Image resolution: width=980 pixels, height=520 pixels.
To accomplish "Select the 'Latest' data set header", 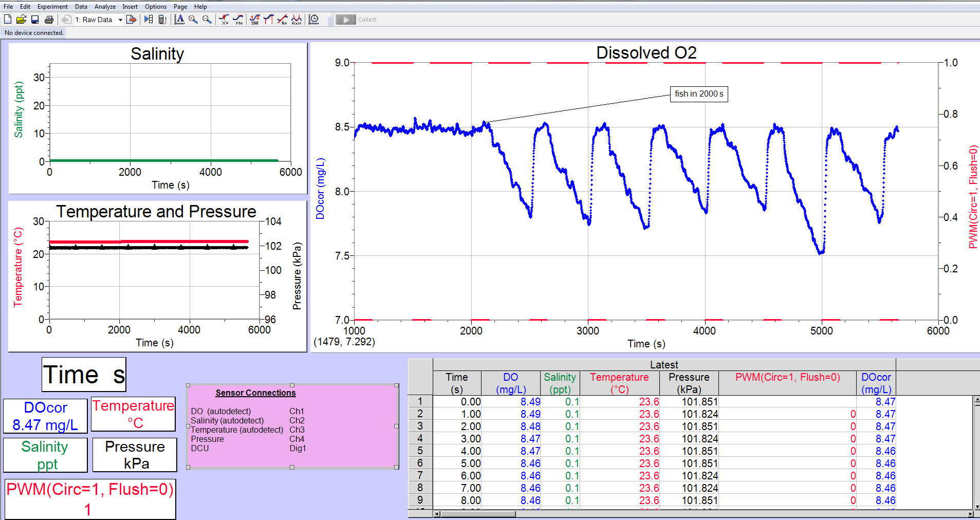I will pos(664,365).
